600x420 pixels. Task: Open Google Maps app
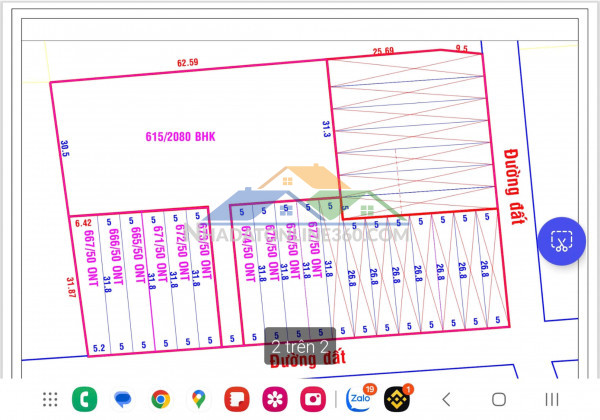(x=199, y=399)
